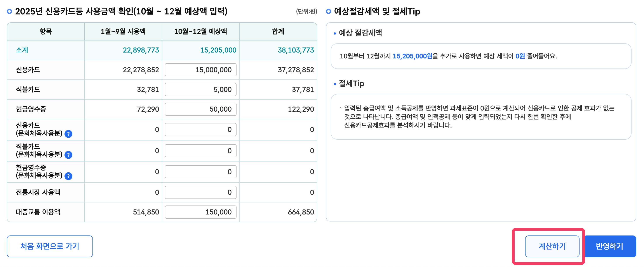Focus the 전통시장 사용액 예상액 input
This screenshot has width=644, height=267.
[x=200, y=192]
